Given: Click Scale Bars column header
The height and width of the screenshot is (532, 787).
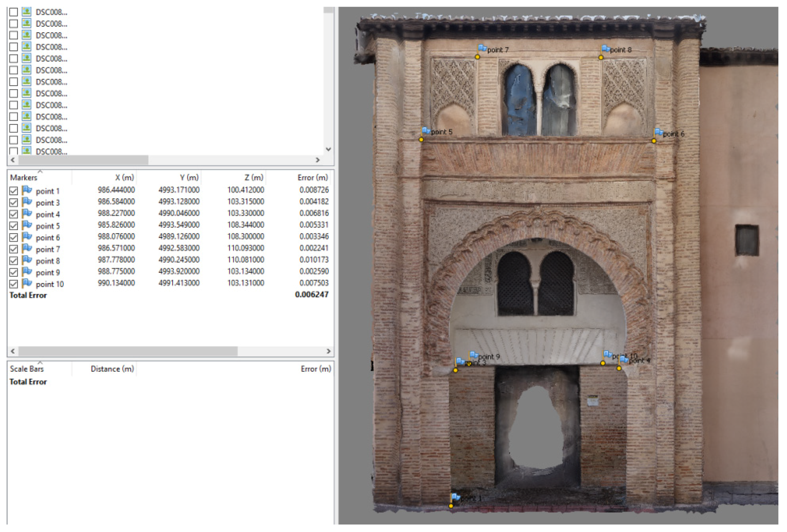Looking at the screenshot, I should point(27,369).
